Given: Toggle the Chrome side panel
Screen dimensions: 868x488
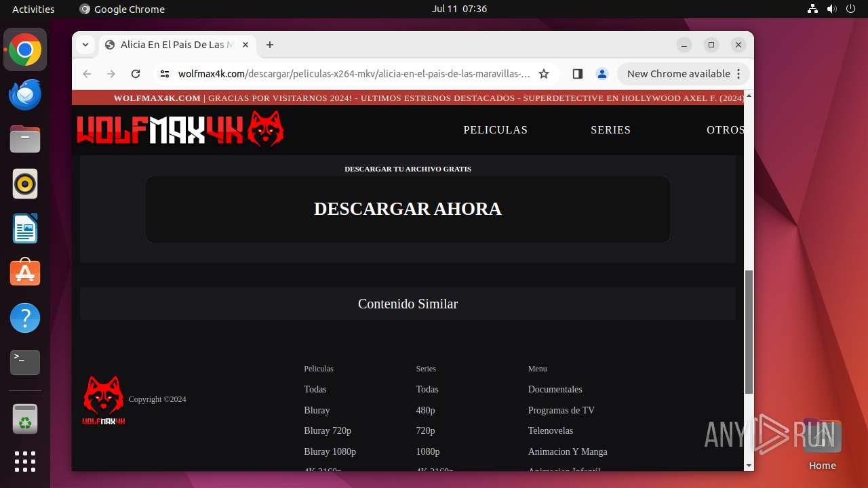Looking at the screenshot, I should tap(578, 74).
